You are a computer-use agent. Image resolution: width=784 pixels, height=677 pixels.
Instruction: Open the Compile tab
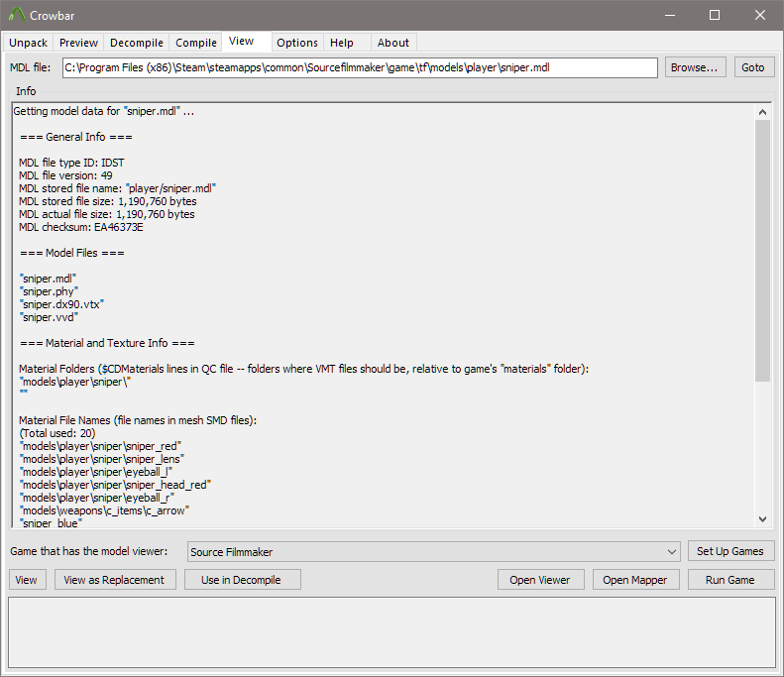196,43
